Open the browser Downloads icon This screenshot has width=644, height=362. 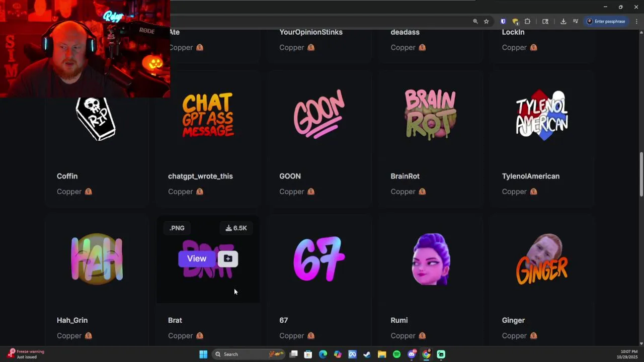[x=563, y=21]
